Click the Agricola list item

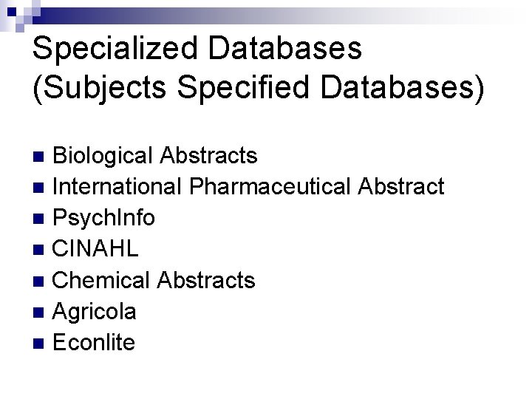point(94,312)
